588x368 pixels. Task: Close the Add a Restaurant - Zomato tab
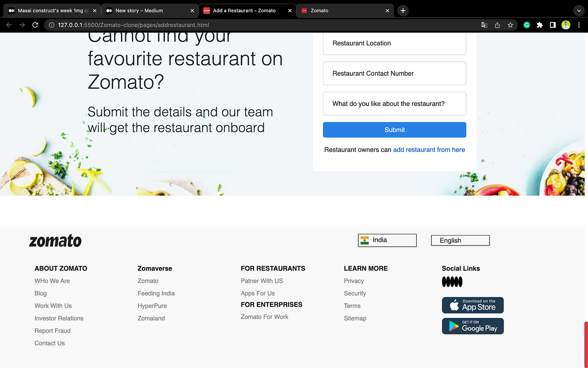point(290,11)
